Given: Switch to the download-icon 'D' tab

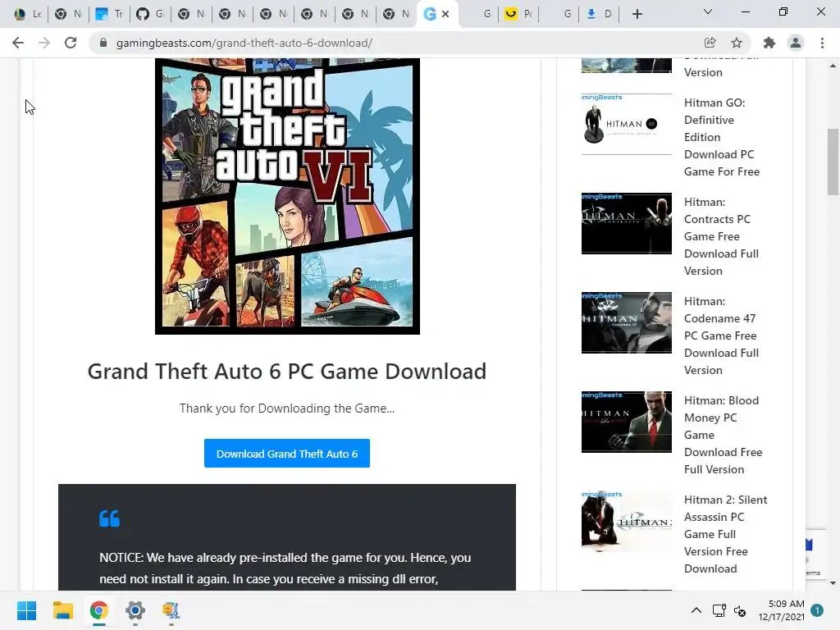Looking at the screenshot, I should pyautogui.click(x=600, y=14).
